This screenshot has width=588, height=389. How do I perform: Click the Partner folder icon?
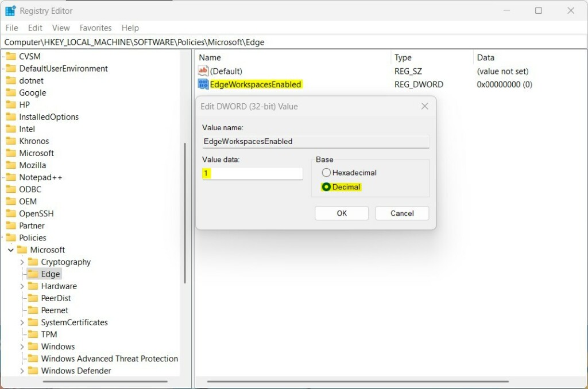tap(11, 225)
